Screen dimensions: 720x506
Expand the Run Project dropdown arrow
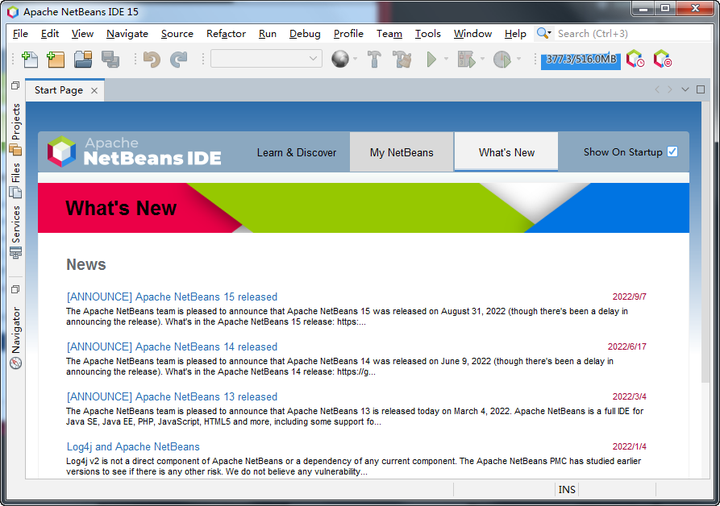(446, 59)
